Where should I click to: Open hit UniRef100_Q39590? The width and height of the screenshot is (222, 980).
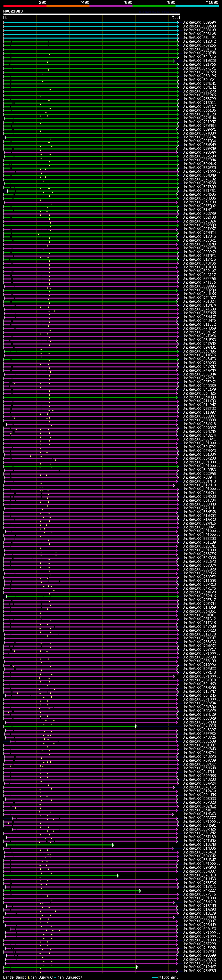199,23
